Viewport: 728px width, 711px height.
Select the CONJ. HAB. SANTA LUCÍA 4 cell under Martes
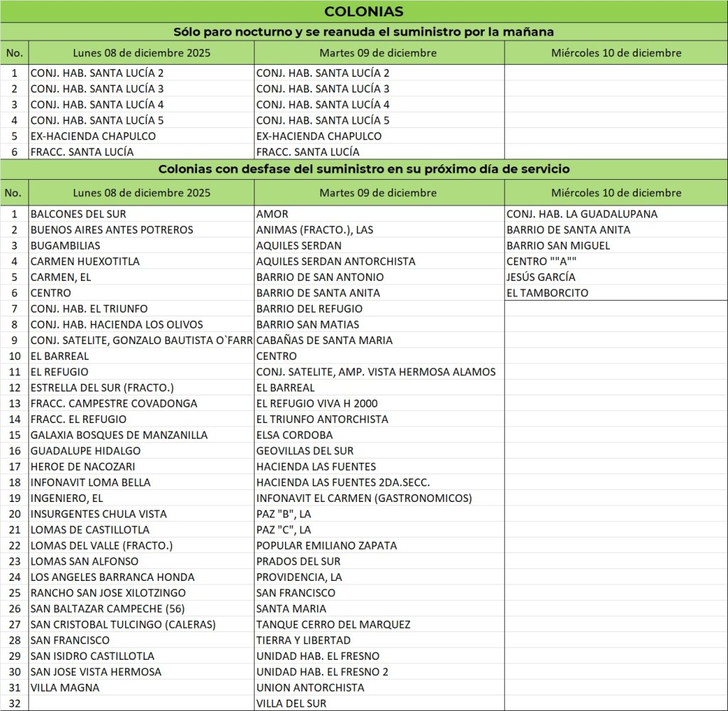click(323, 105)
